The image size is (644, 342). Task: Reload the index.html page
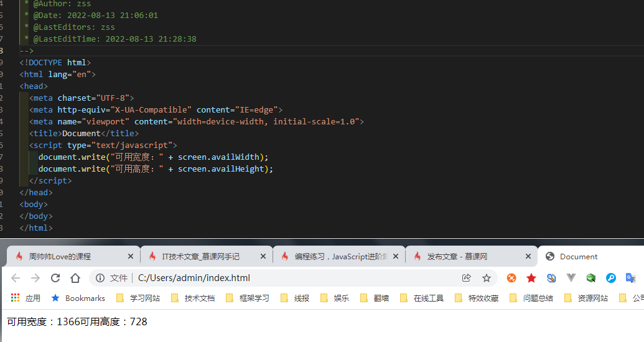[x=55, y=278]
